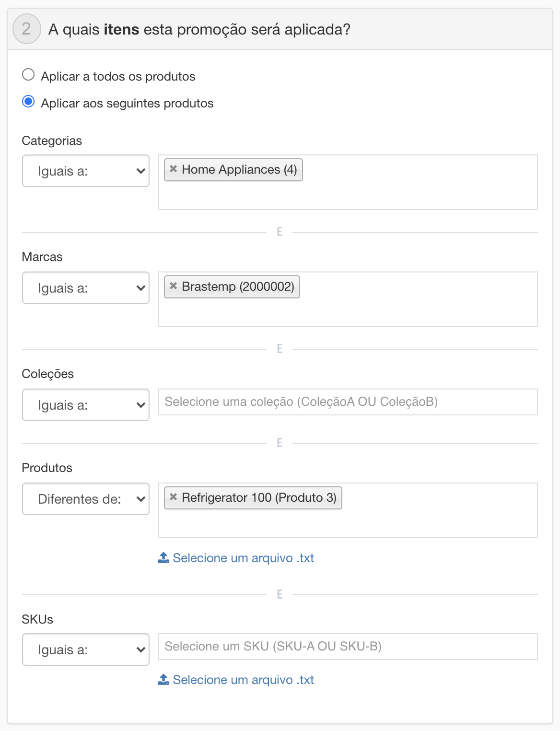Screen dimensions: 560x731
Task: Remove the Brastemp brand tag
Action: (x=174, y=286)
